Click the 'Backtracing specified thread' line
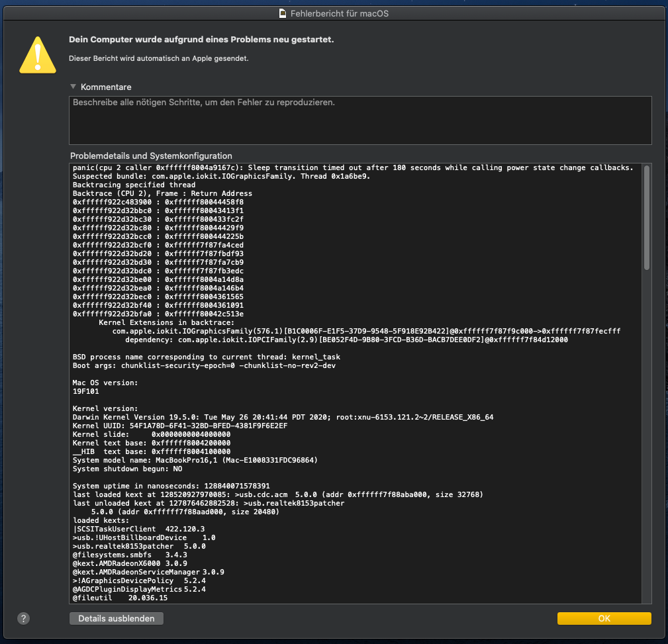This screenshot has height=644, width=668. tap(134, 185)
